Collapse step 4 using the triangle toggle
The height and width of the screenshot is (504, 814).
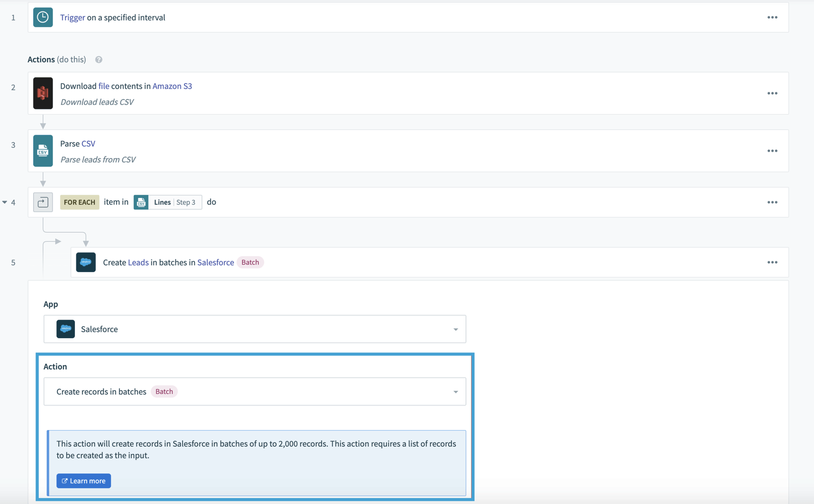[x=5, y=202]
